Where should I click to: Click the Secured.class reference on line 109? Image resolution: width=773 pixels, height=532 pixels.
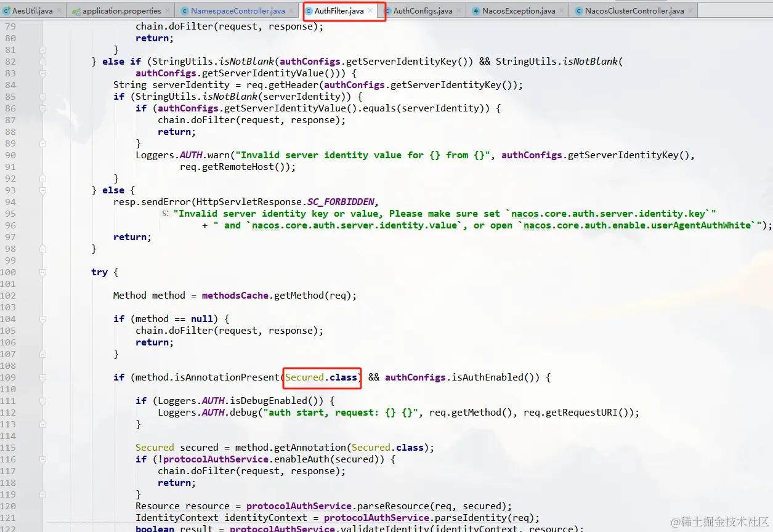322,377
